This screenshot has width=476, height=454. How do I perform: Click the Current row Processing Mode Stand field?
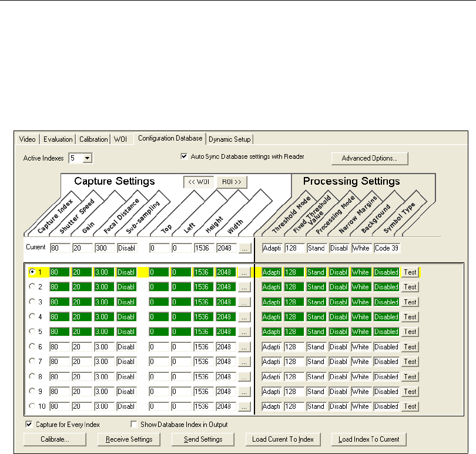(317, 248)
